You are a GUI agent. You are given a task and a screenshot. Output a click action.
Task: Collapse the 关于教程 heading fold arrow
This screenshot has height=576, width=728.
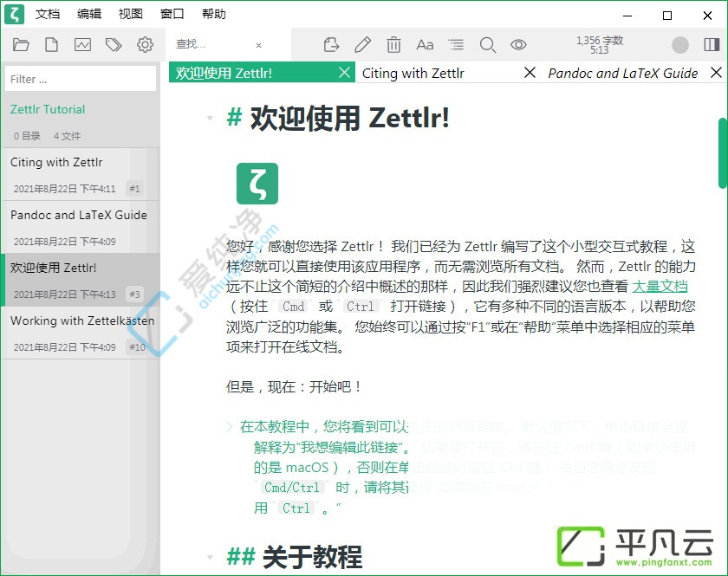pos(210,557)
